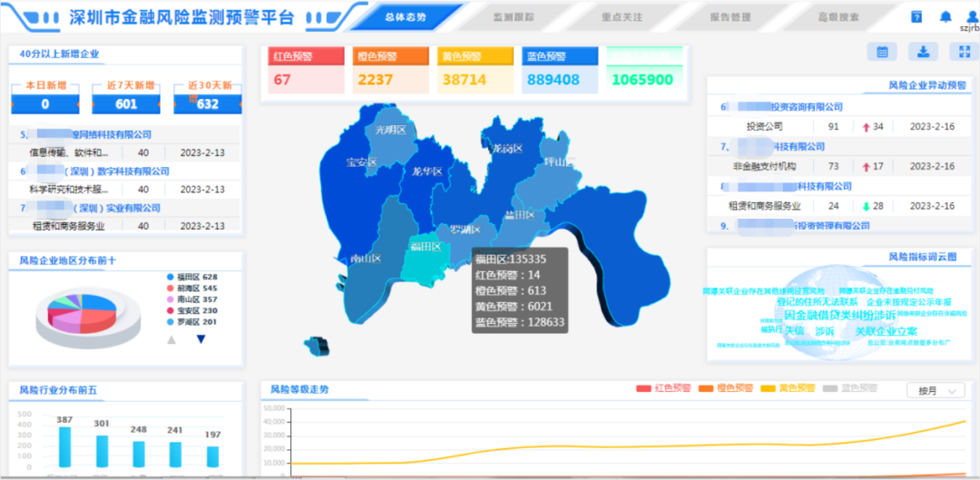980x480 pixels.
Task: Open company link 投资咨询有限公司
Action: (x=782, y=107)
